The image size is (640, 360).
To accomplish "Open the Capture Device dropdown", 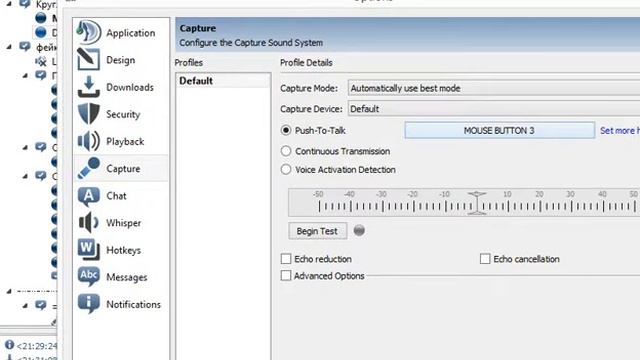I will (494, 109).
